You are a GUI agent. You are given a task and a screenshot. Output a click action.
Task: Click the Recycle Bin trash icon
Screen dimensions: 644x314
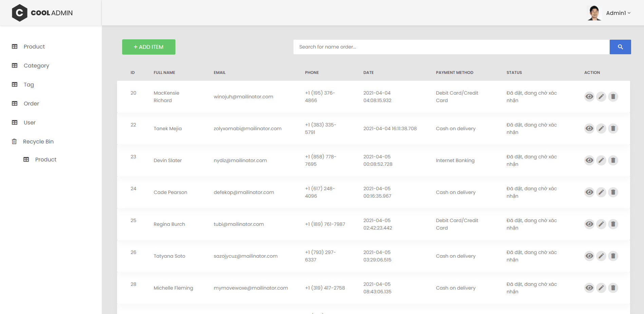pyautogui.click(x=14, y=141)
